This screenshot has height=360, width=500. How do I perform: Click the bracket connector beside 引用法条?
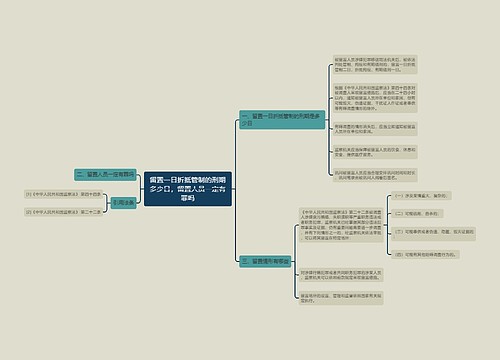pos(106,203)
